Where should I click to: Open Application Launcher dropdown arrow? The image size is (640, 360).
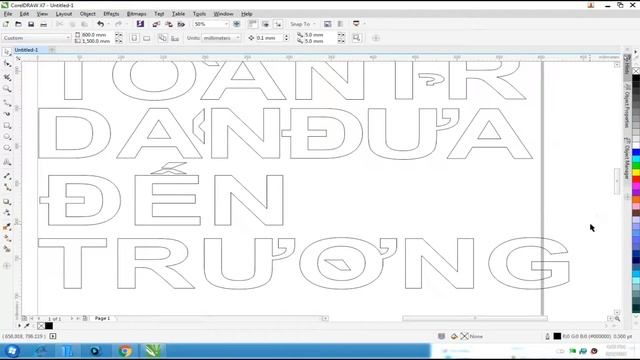point(364,24)
